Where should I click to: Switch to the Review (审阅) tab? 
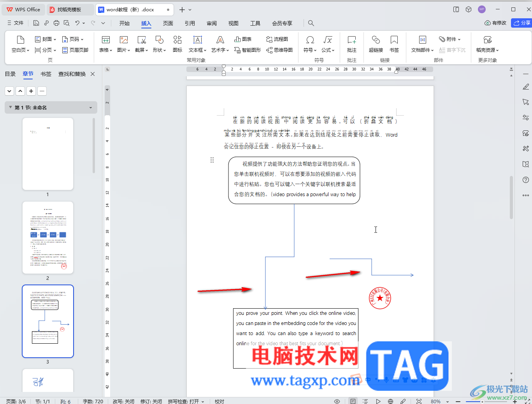tap(212, 23)
